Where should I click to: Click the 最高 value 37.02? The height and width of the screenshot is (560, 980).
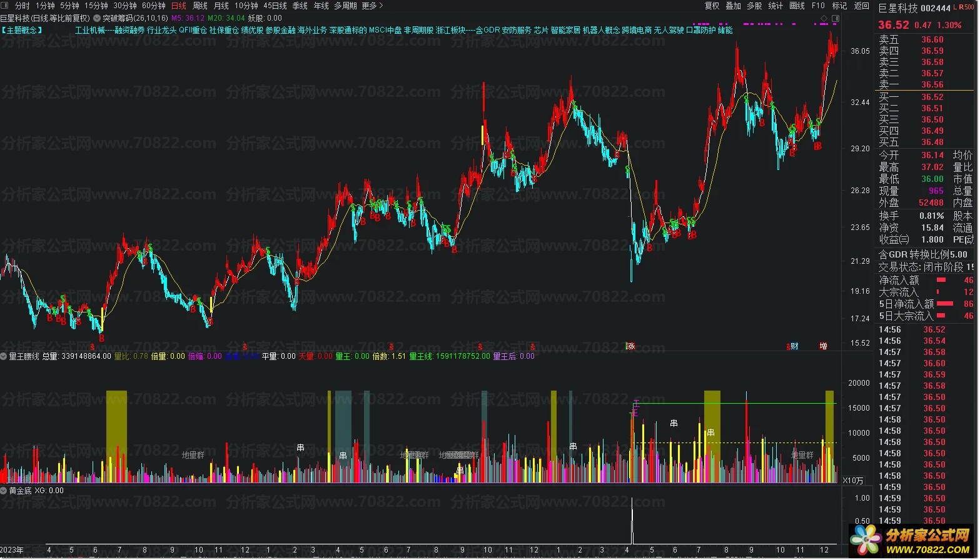coord(932,167)
